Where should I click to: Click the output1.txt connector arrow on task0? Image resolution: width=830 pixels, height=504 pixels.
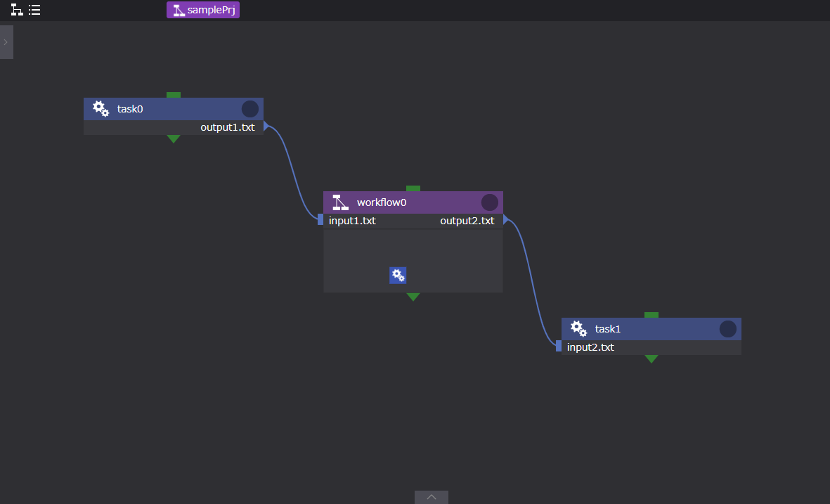coord(266,127)
